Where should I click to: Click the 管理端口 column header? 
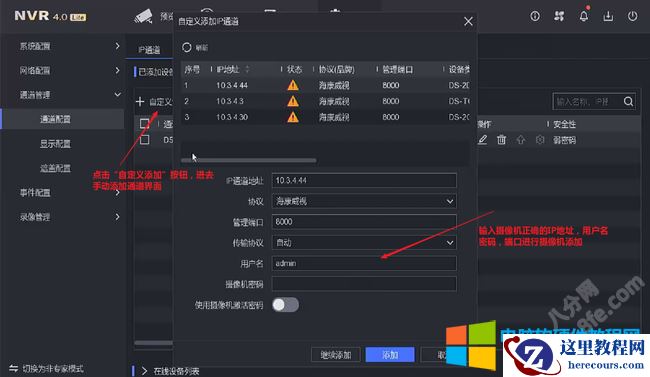click(397, 69)
